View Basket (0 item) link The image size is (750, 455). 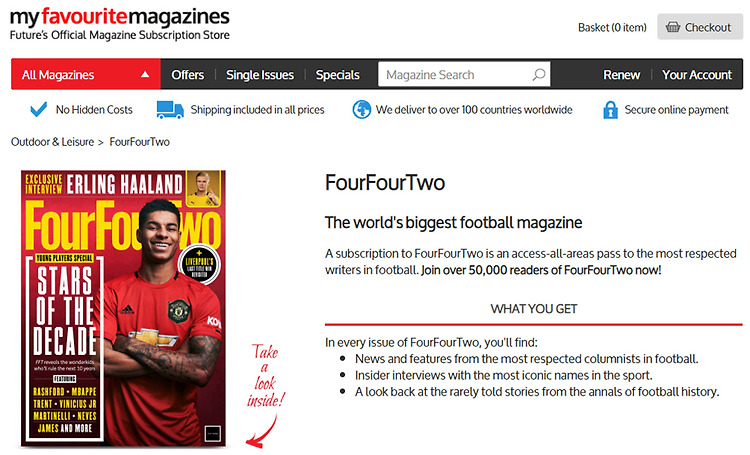[612, 28]
